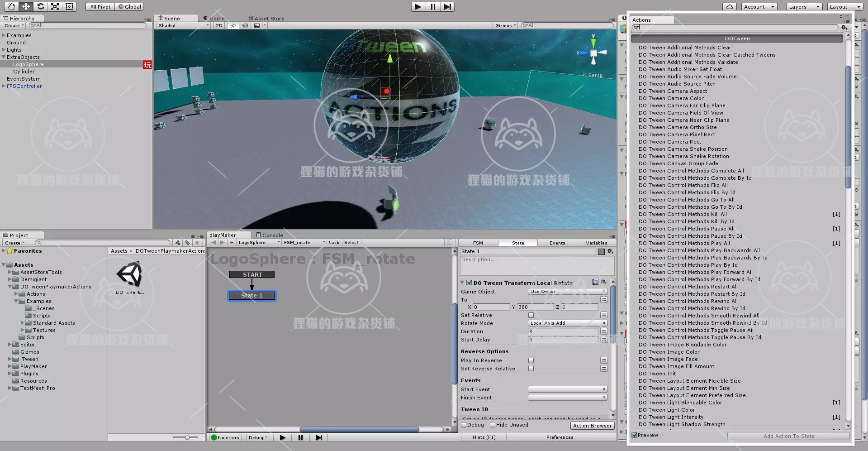Screen dimensions: 868x451
Task: Open the Shaded draw mode dropdown
Action: 183,26
